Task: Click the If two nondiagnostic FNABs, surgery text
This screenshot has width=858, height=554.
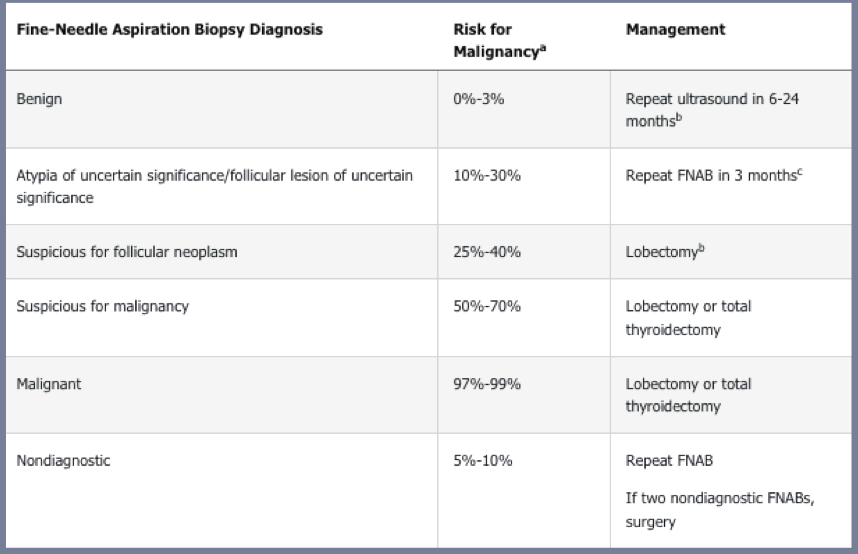Action: click(x=720, y=510)
